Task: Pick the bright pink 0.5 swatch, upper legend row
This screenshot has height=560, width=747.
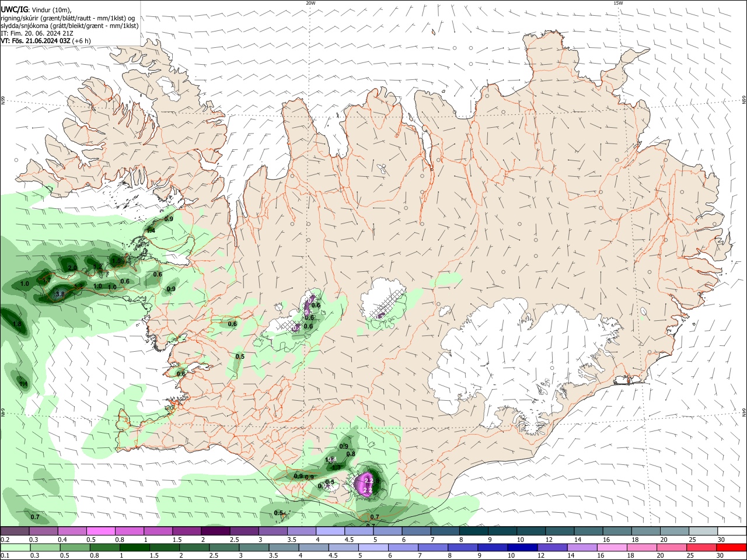Action: coord(100,531)
